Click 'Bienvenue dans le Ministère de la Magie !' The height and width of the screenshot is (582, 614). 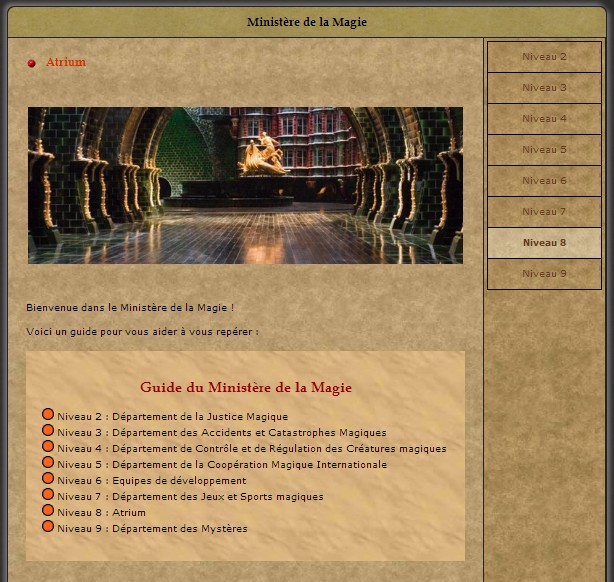point(130,308)
